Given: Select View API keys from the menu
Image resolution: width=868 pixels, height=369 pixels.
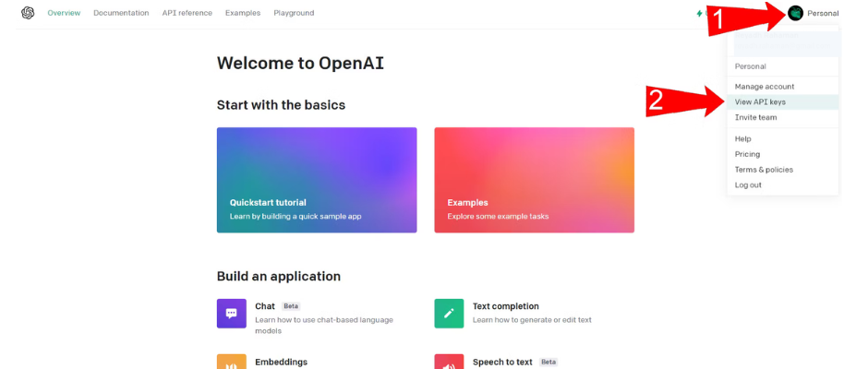Looking at the screenshot, I should point(760,101).
